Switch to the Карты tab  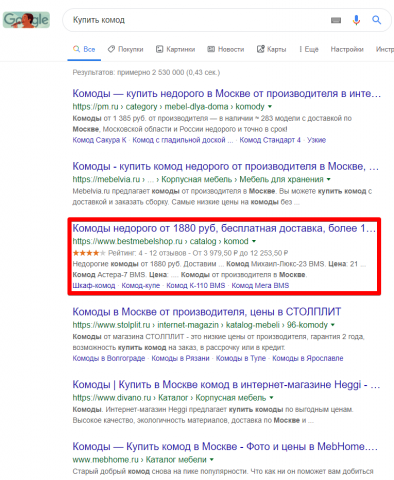point(271,49)
